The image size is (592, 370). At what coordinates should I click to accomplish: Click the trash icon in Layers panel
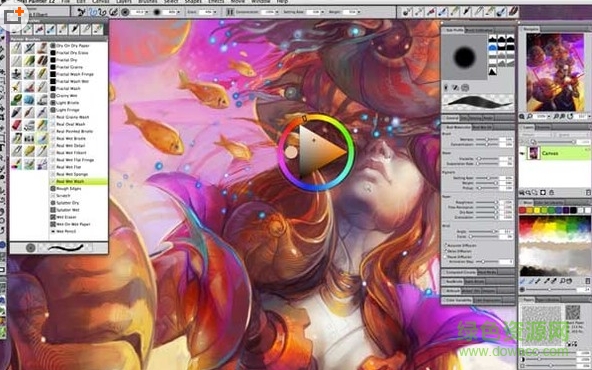(x=588, y=193)
